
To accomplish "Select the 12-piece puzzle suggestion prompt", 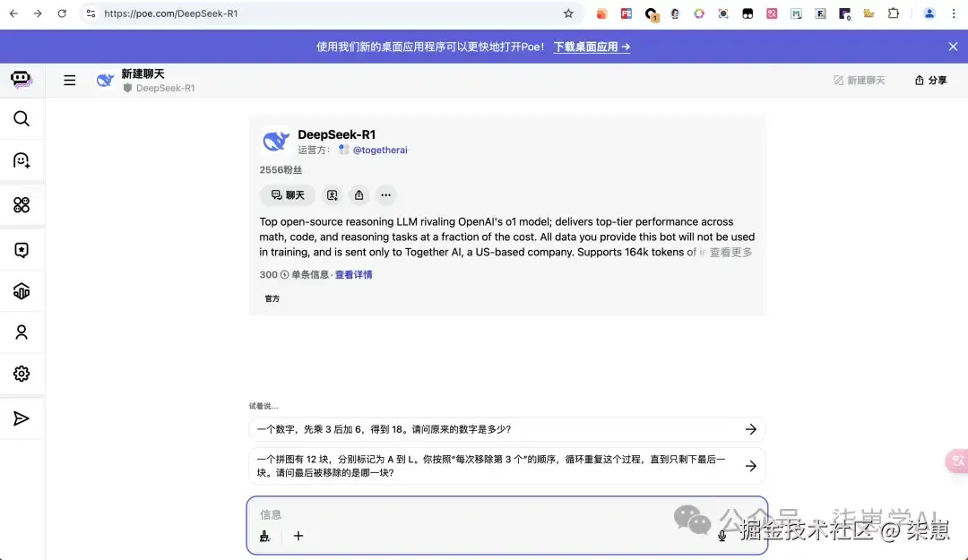I will click(506, 466).
